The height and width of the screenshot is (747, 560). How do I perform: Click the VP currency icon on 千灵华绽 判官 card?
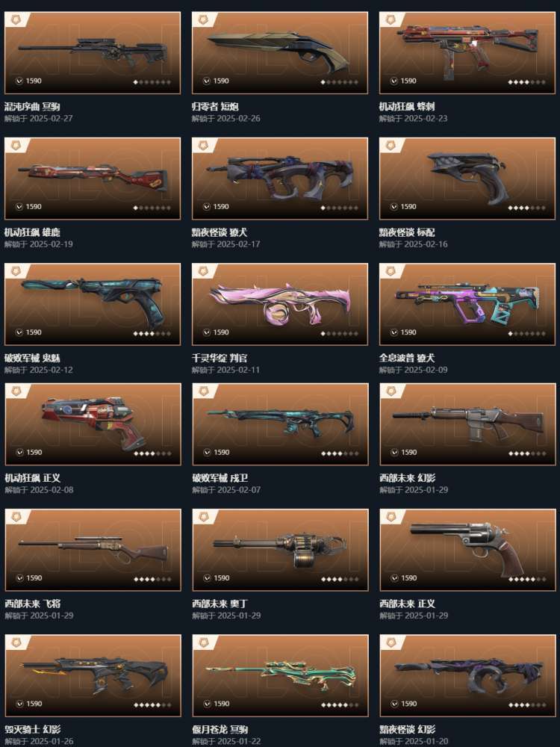(207, 332)
